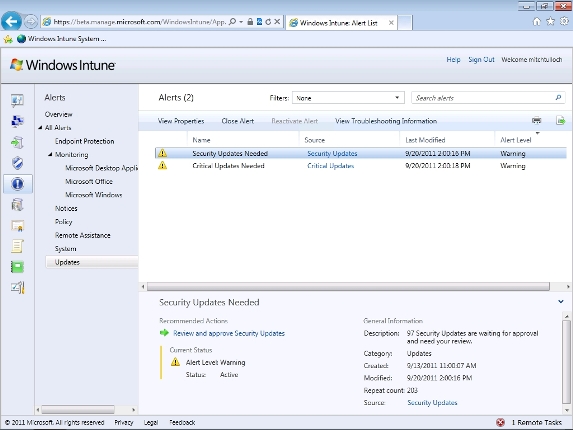Screen dimensions: 573x430
Task: Open the address bar search dropdown arrow
Action: (241, 22)
